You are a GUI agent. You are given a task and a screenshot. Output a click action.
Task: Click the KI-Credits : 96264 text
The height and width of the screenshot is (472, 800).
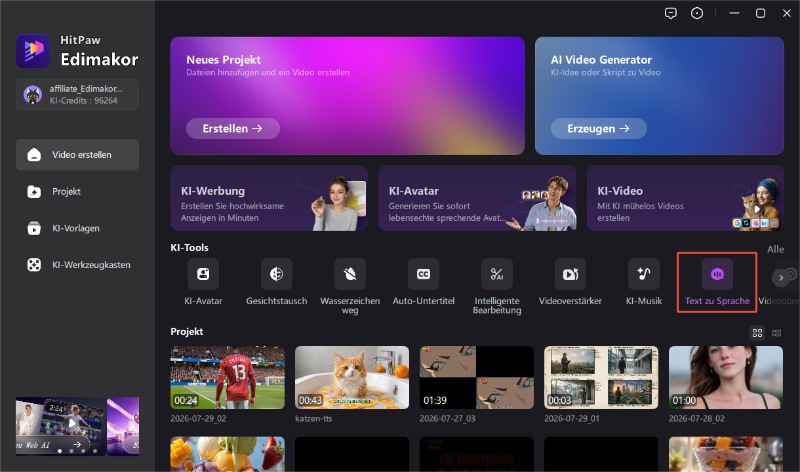tap(84, 101)
